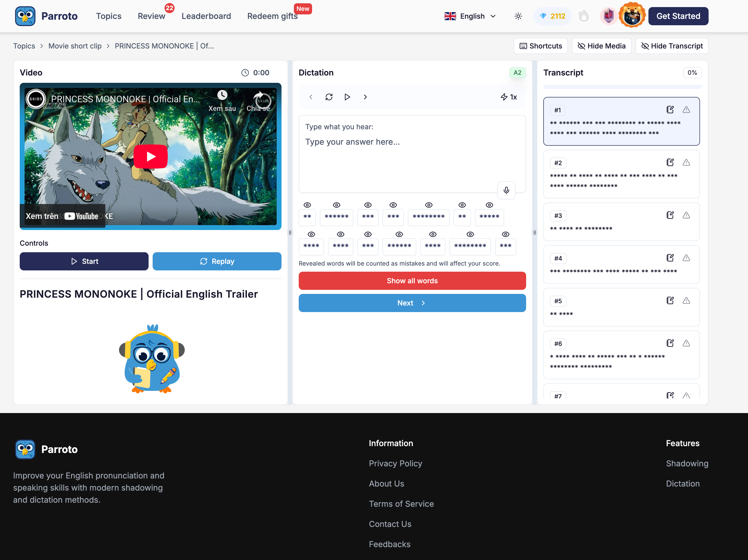Click Show all words button
The image size is (748, 560).
point(412,281)
